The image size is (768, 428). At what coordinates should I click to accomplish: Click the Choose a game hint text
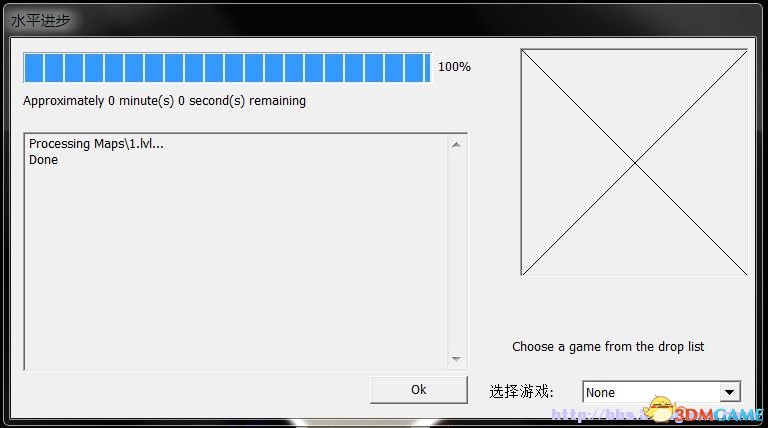click(x=608, y=347)
